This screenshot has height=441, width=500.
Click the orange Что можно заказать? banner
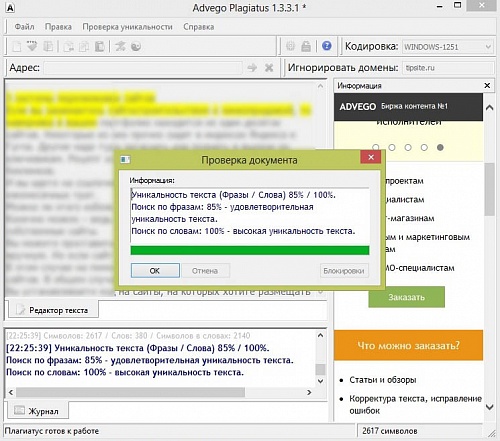pos(408,345)
